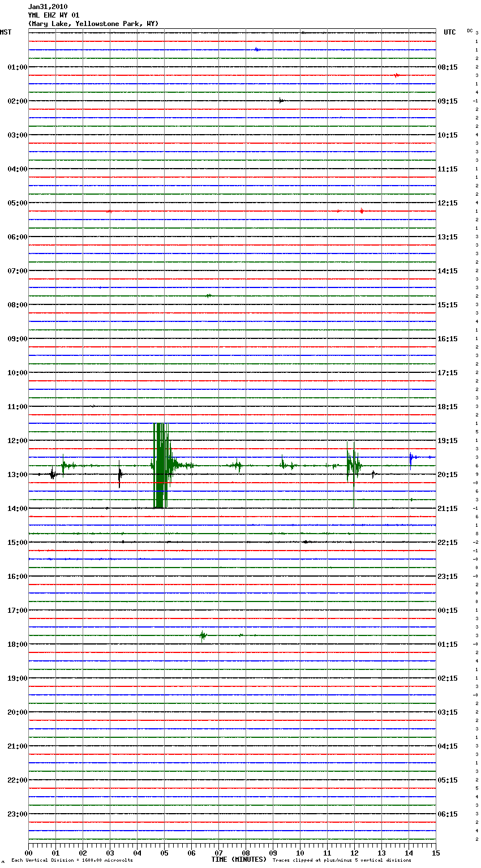This screenshot has height=868, width=481.
Task: Click the 22:15 UTC time label
Action: [x=448, y=543]
